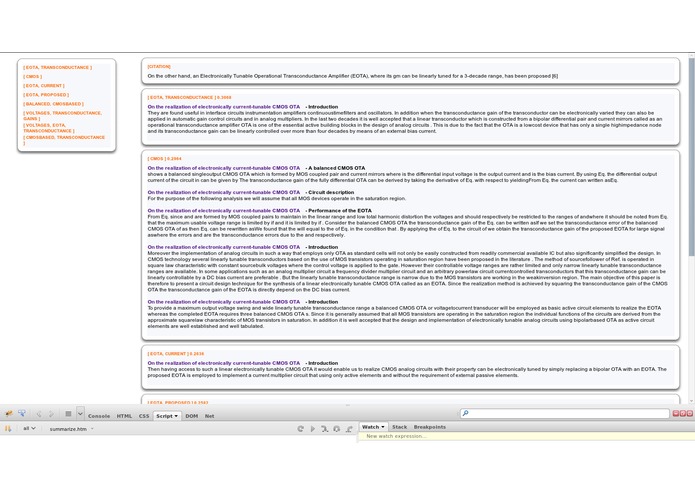Screen dimensions: 695x494
Task: Open the panel selector dropdown arrow
Action: [x=80, y=414]
